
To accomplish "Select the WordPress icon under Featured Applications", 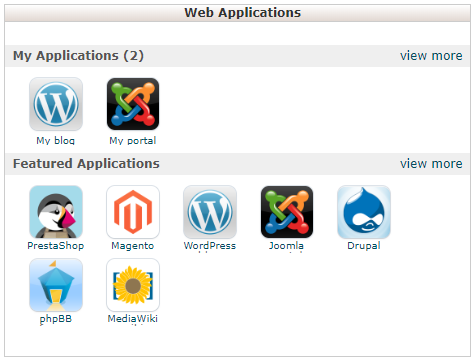I will 210,212.
